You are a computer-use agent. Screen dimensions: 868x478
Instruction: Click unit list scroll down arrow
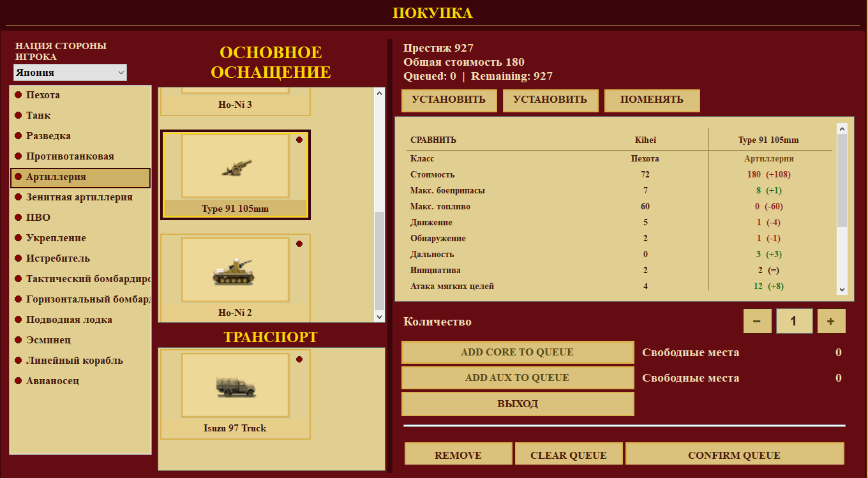380,317
